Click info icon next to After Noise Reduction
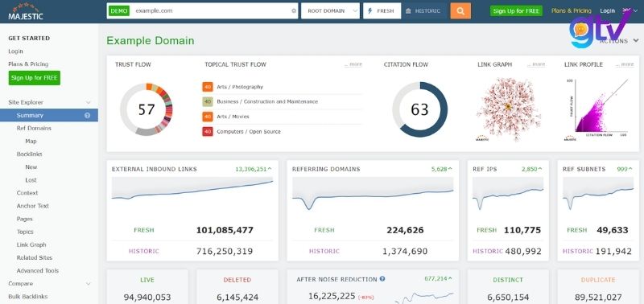 click(382, 279)
